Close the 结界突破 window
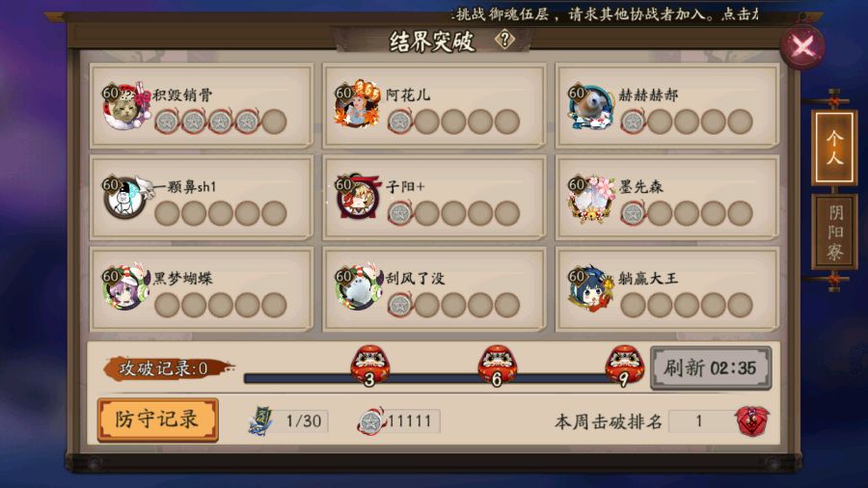 click(802, 46)
